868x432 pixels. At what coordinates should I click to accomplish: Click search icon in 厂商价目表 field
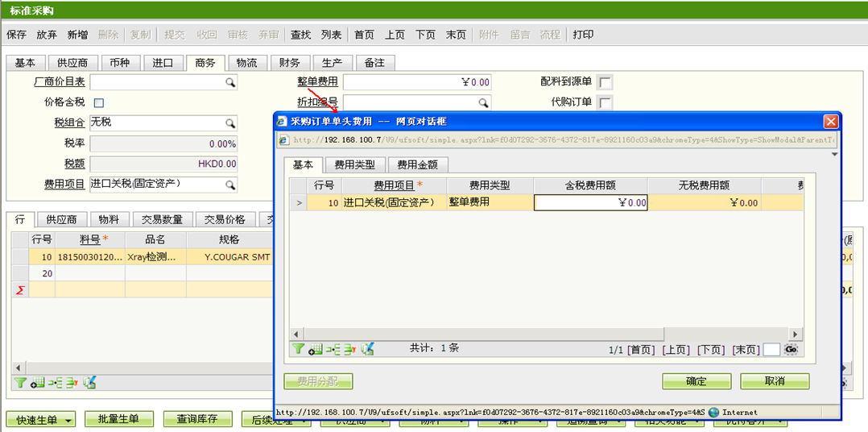(x=230, y=82)
